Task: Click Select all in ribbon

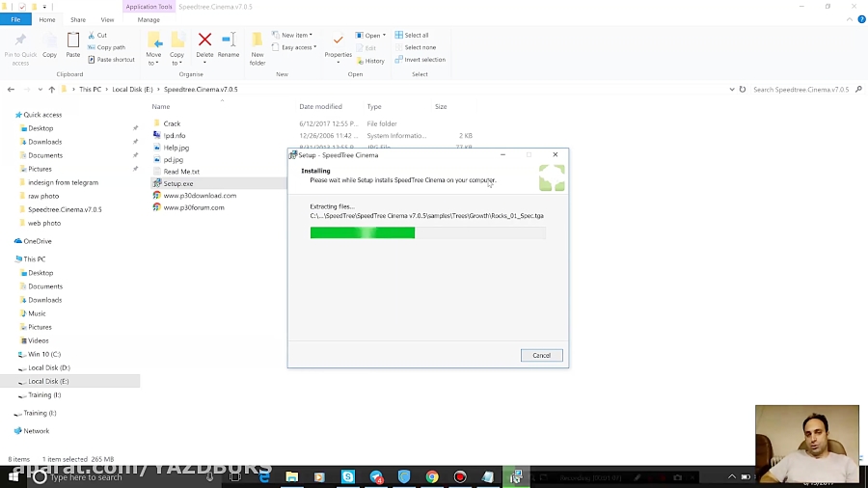Action: (x=412, y=35)
